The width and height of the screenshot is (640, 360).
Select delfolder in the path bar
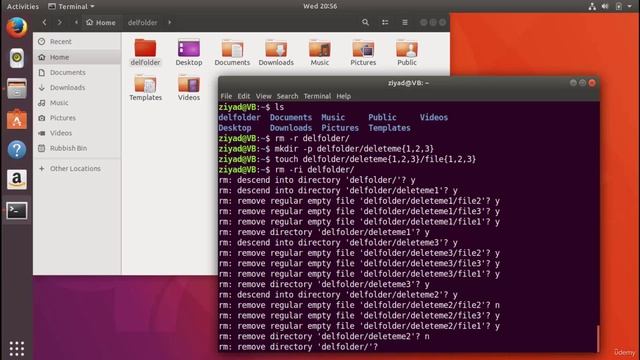pyautogui.click(x=142, y=22)
